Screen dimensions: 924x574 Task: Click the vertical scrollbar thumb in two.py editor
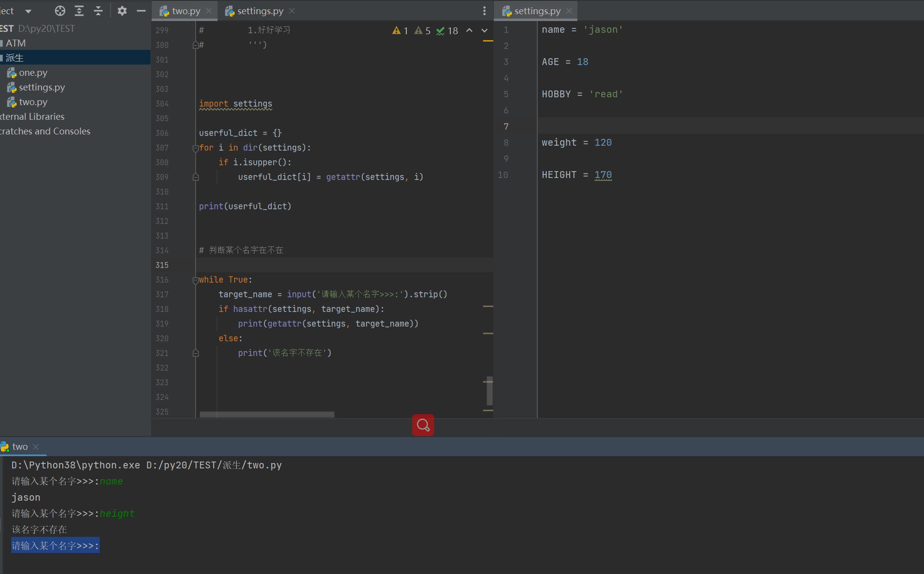[x=489, y=390]
